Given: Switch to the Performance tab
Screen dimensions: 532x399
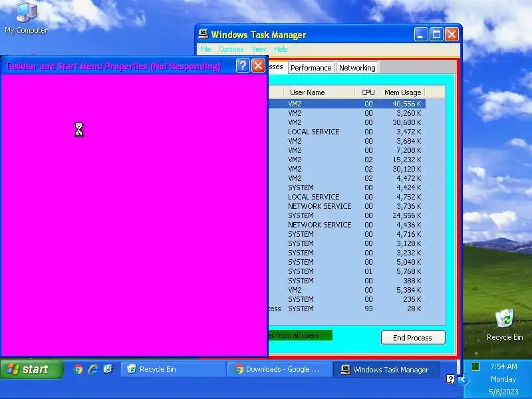Looking at the screenshot, I should click(311, 68).
